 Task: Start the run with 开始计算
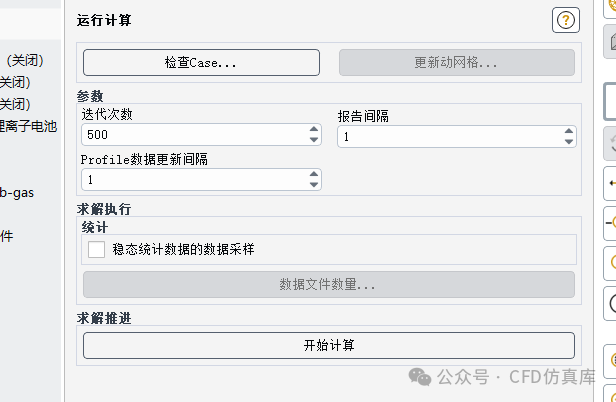(329, 345)
